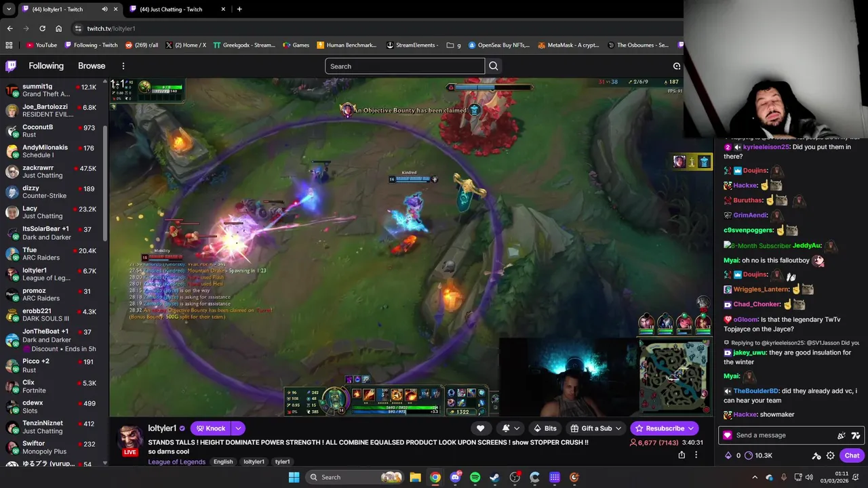Screen dimensions: 868x488
Task: Switch to the Just Chatting Twitch tab
Action: coord(176,9)
